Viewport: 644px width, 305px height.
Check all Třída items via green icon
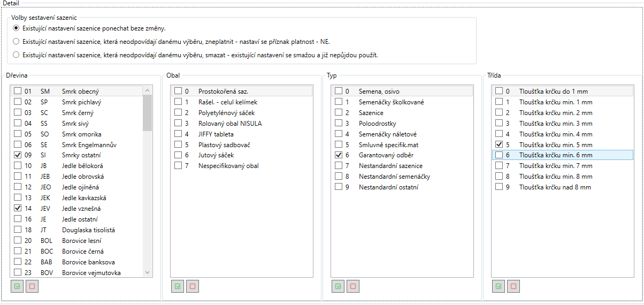point(499,286)
